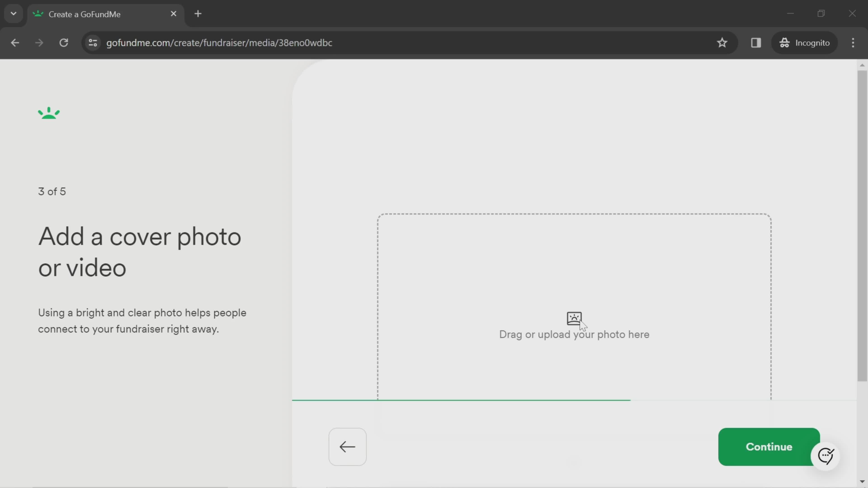Viewport: 868px width, 488px height.
Task: Click the scrollbar down arrow
Action: pyautogui.click(x=862, y=482)
